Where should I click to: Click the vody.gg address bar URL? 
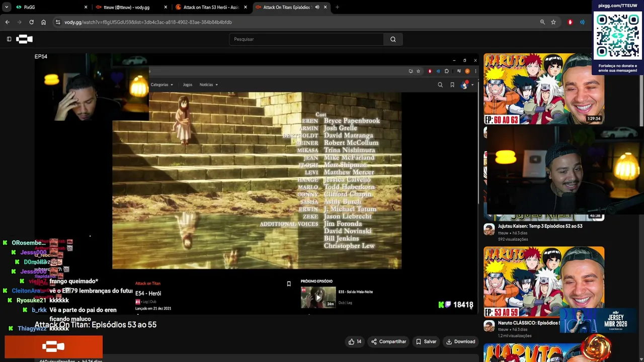148,22
